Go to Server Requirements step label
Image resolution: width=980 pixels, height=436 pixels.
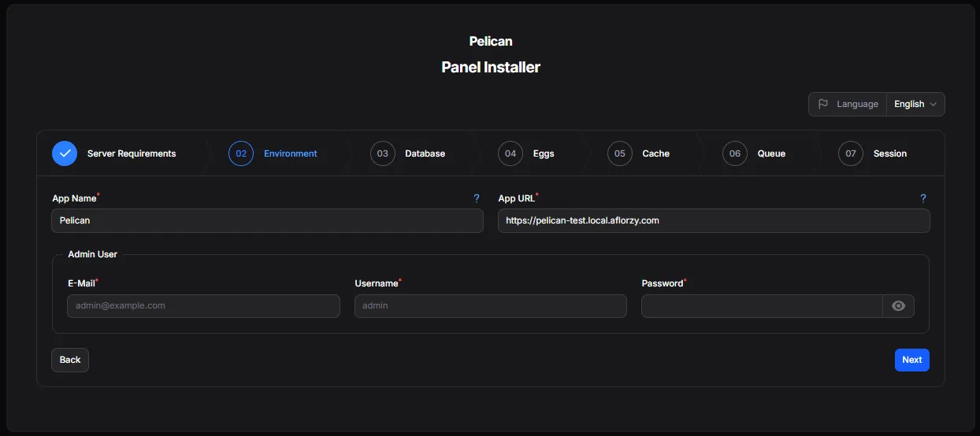pos(132,153)
